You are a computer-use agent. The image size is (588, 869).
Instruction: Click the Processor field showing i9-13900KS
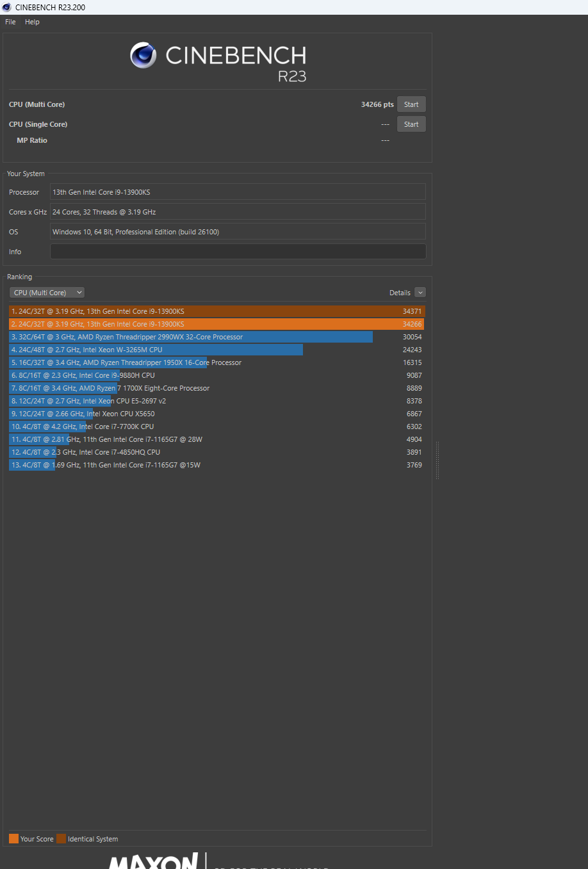pos(238,192)
